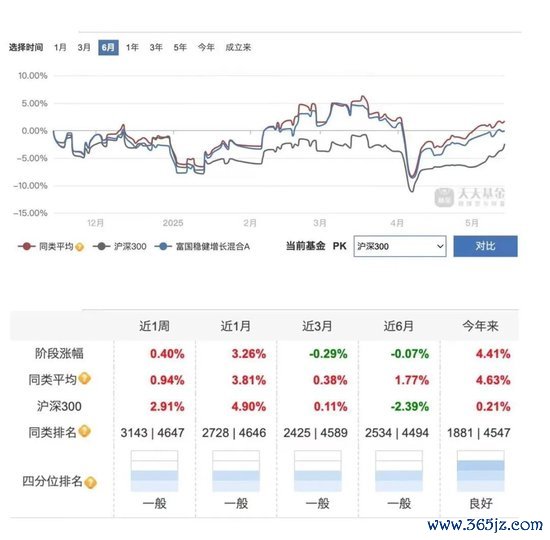Click the 今年来 quartile ranking bar
The height and width of the screenshot is (540, 550).
pos(480,471)
